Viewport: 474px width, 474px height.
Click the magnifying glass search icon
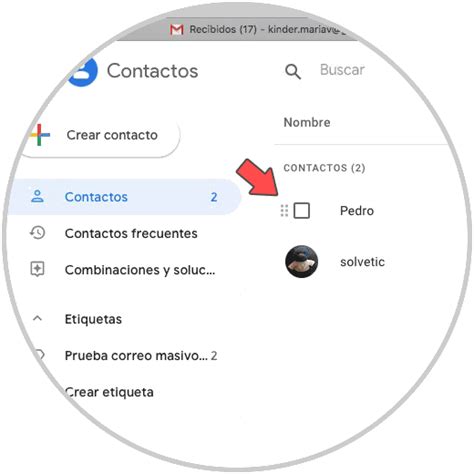coord(293,71)
